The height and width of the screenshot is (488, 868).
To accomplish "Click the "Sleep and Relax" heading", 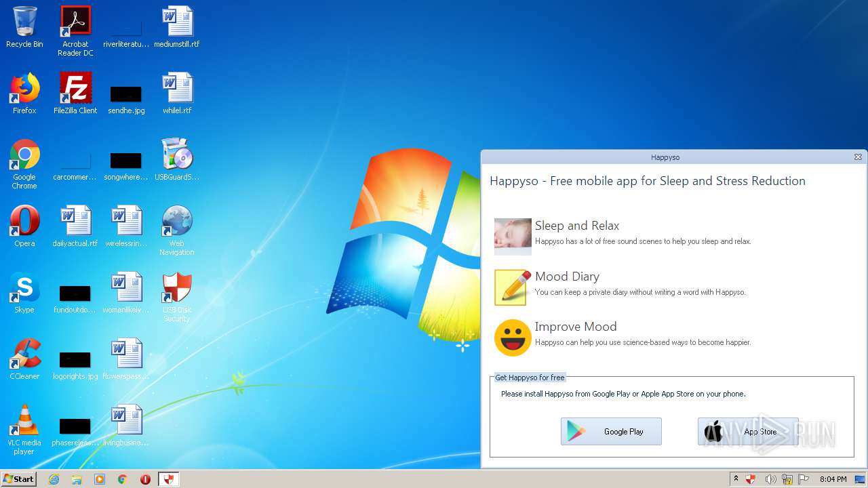I will 577,226.
